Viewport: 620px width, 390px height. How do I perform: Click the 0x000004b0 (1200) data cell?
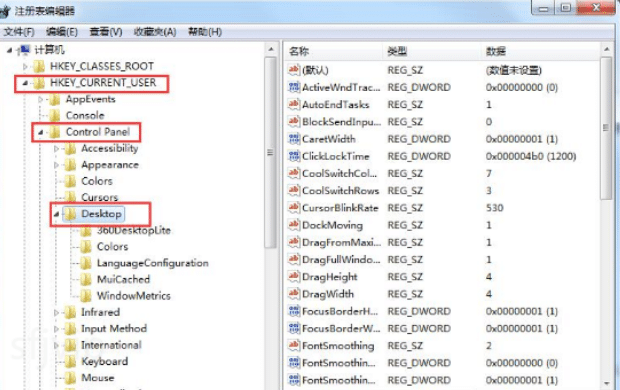click(x=531, y=156)
